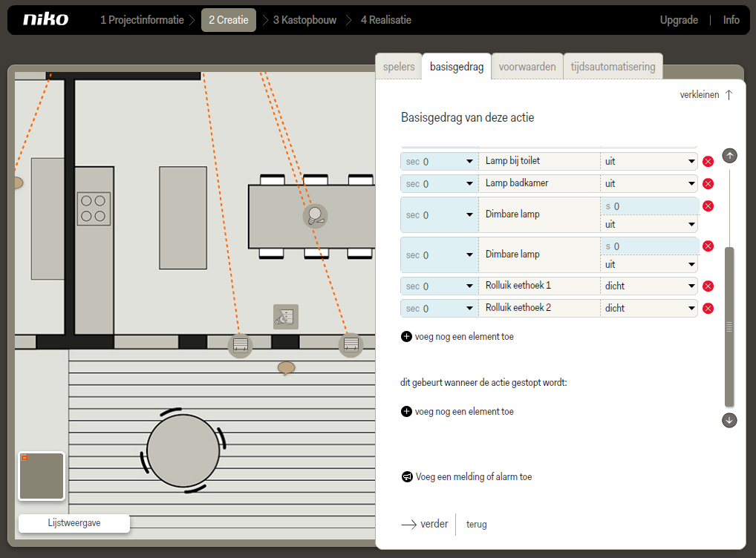Click the heading Basisgedrag van deze actie

tap(468, 117)
